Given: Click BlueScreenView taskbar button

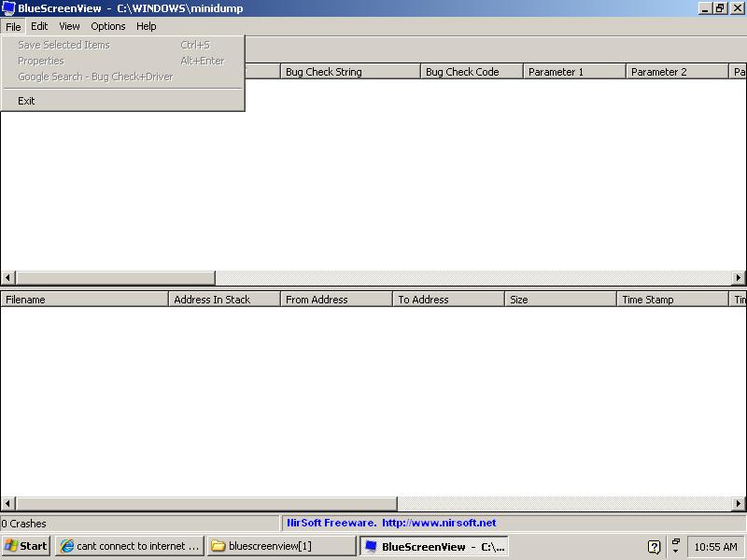Looking at the screenshot, I should coord(434,546).
